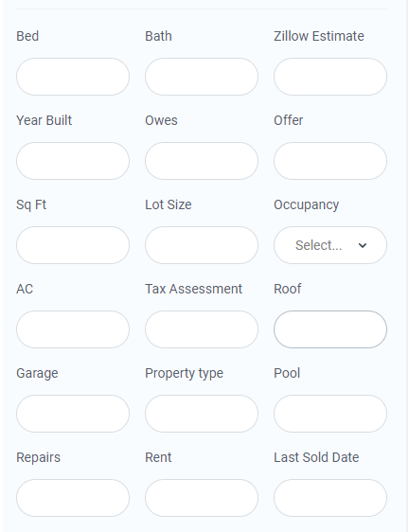The height and width of the screenshot is (532, 409).
Task: Focus the Sq Ft input box
Action: [x=73, y=245]
